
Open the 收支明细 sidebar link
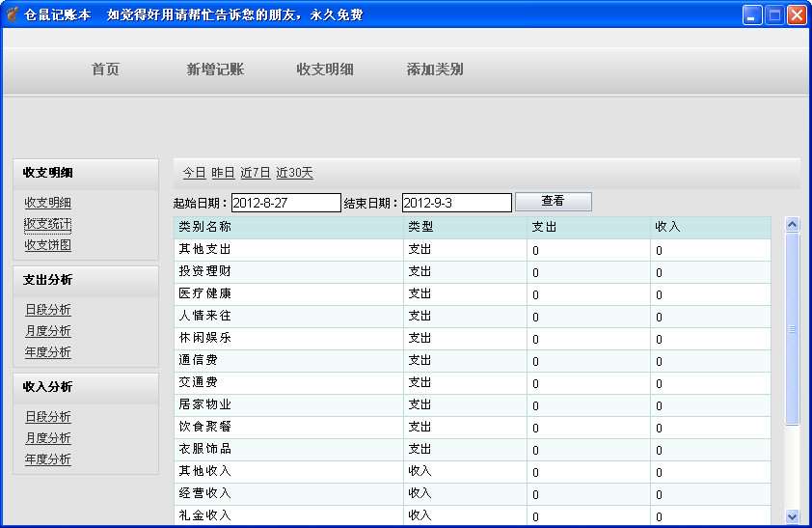(47, 203)
